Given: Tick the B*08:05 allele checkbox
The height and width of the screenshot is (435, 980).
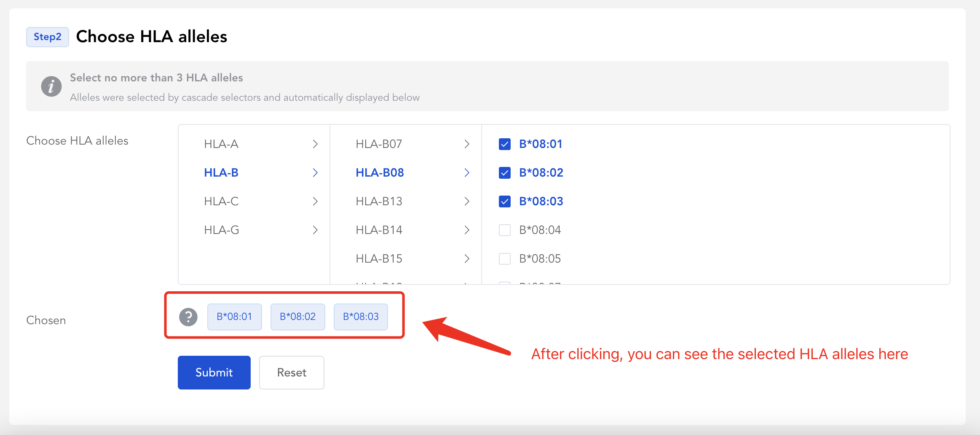Looking at the screenshot, I should click(x=505, y=259).
